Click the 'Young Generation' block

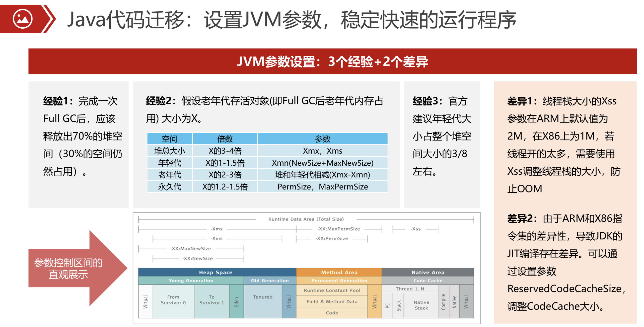[x=191, y=281]
